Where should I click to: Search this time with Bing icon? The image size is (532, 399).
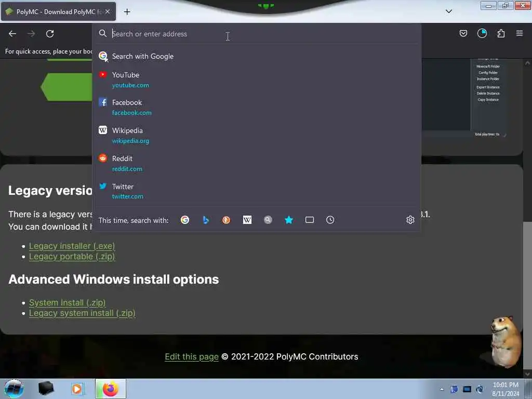click(x=206, y=220)
